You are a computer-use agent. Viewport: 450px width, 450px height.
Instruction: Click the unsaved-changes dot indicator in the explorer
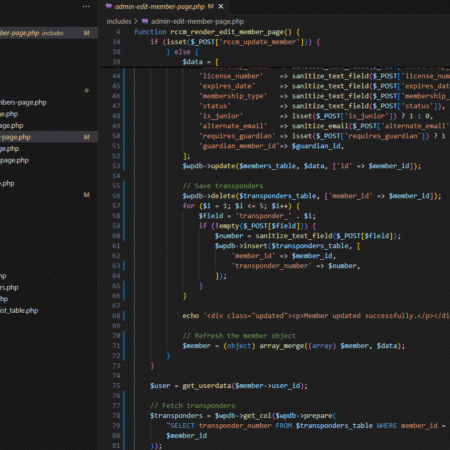tap(87, 90)
